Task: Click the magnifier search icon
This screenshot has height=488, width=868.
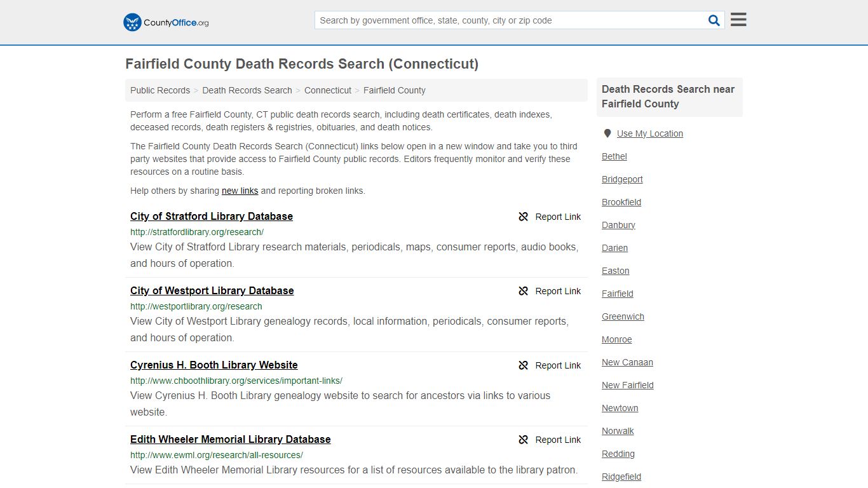Action: pyautogui.click(x=714, y=20)
